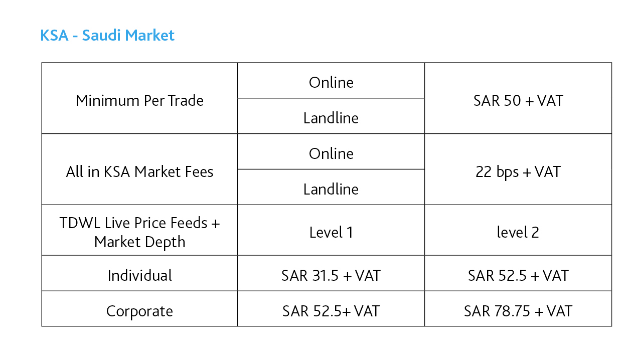Select the 'SAR 78.75 + VAT' cell
Screen dimensions: 622x364
pos(518,311)
